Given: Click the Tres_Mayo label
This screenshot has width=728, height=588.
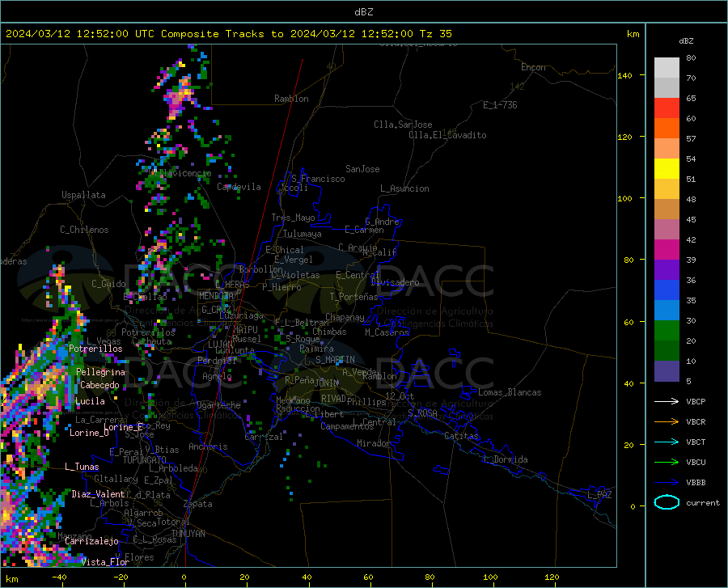Looking at the screenshot, I should (x=293, y=218).
